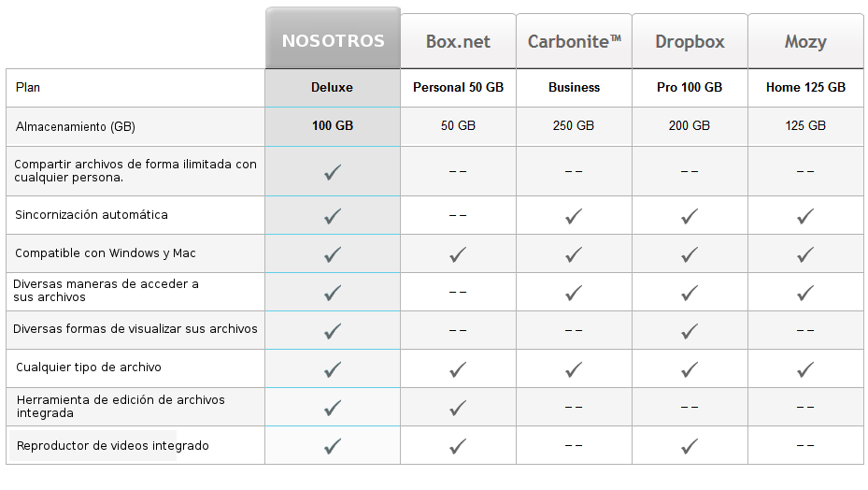
Task: Click Mozy checkmark for Cualquier tipo de archivo
Action: (x=805, y=369)
